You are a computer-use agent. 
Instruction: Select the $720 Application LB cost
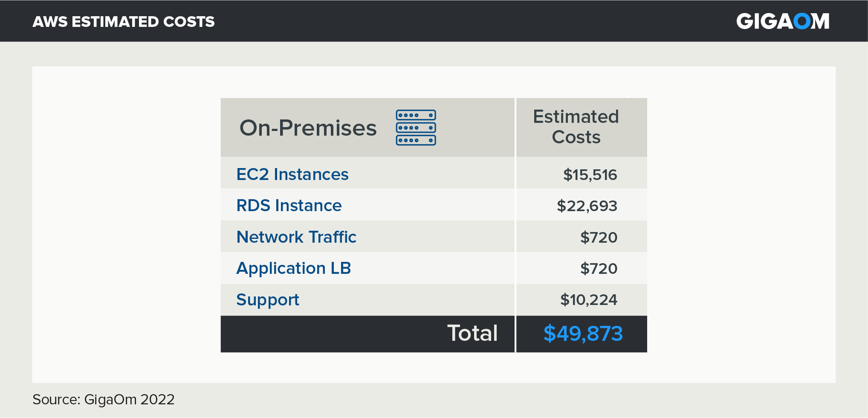pos(599,269)
